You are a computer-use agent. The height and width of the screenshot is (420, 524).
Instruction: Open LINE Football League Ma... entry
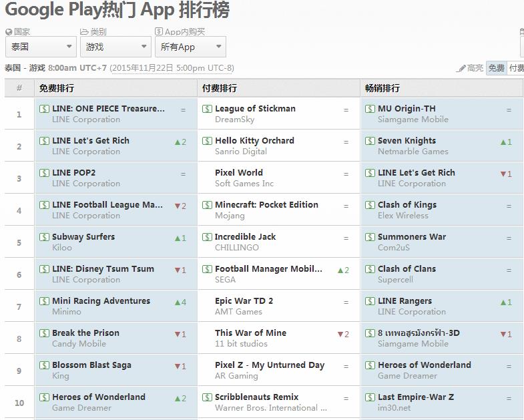tap(107, 204)
